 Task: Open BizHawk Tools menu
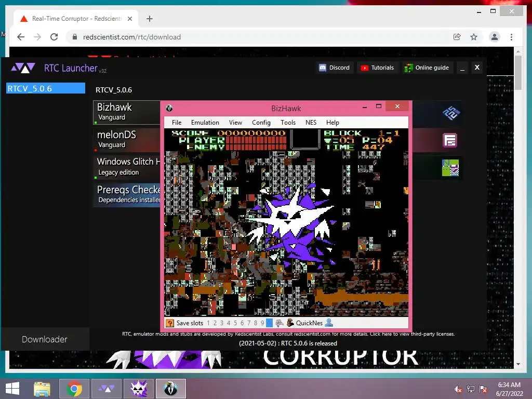point(288,123)
